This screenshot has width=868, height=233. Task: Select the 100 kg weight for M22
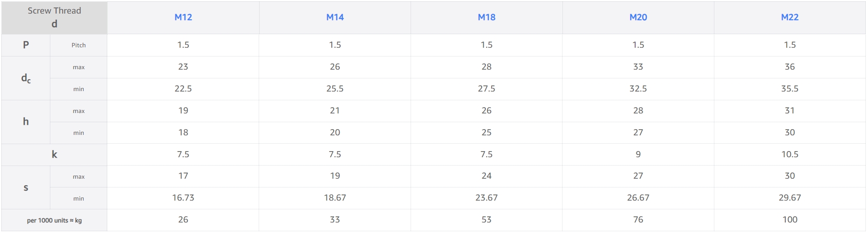pos(790,220)
